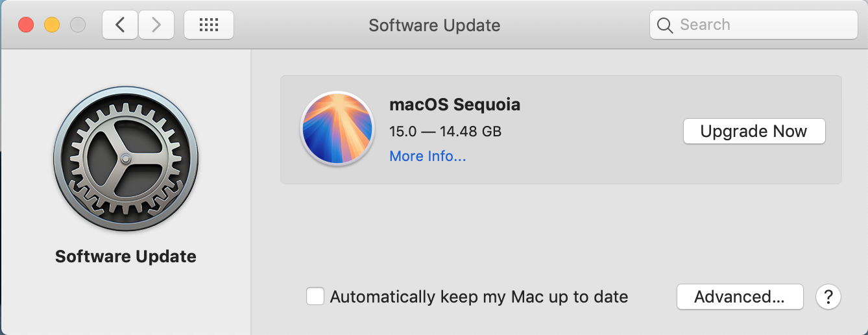This screenshot has width=868, height=335.
Task: Show all preferences via the grid icon
Action: [x=209, y=25]
